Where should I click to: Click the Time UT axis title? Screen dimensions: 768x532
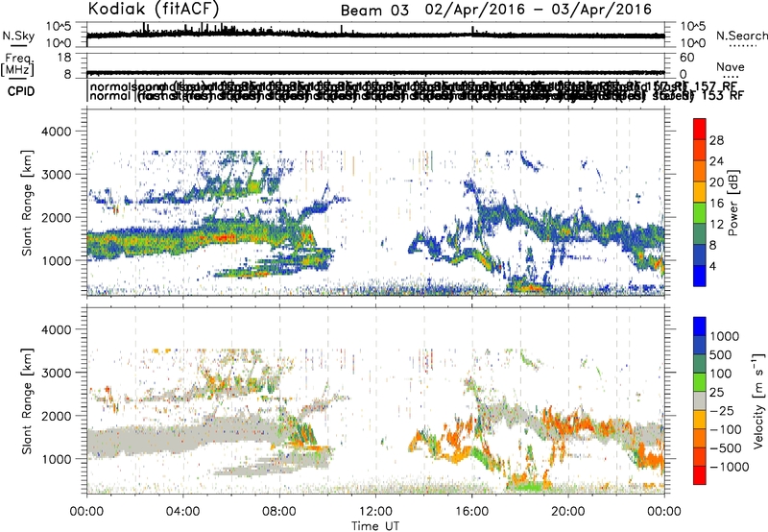pyautogui.click(x=375, y=526)
